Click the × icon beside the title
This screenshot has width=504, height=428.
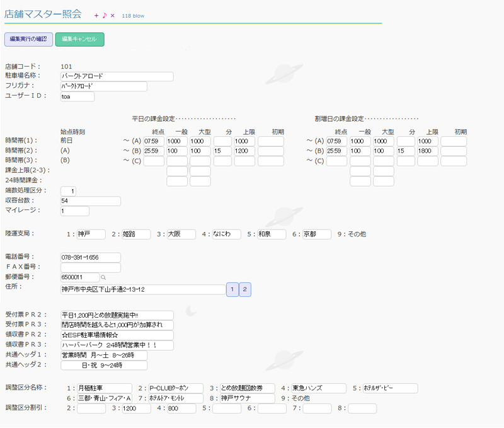click(x=113, y=16)
